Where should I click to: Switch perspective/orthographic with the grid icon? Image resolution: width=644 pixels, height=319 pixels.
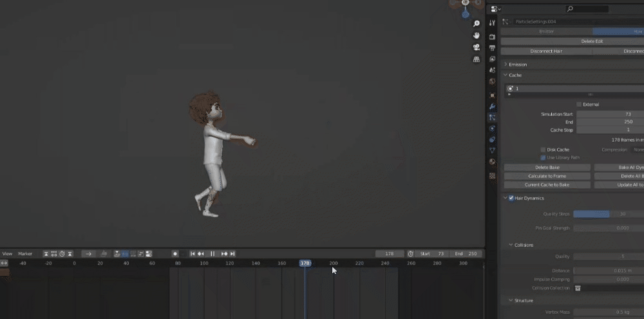tap(477, 59)
